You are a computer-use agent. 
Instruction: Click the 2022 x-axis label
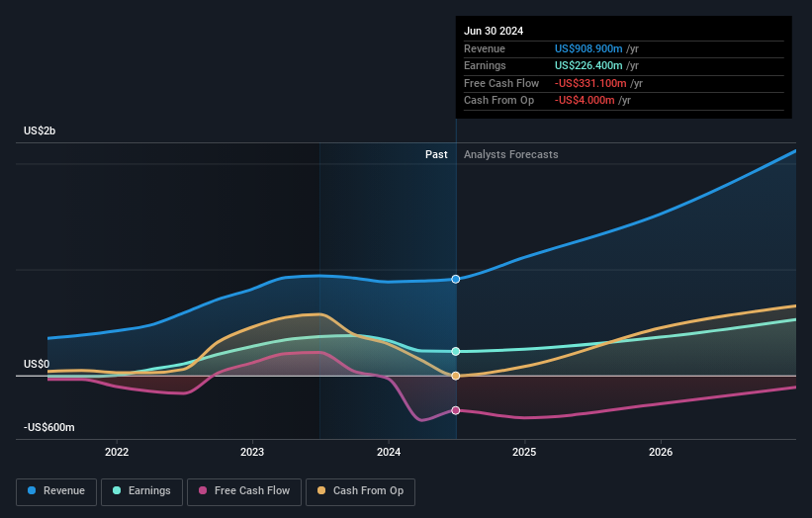coord(117,452)
